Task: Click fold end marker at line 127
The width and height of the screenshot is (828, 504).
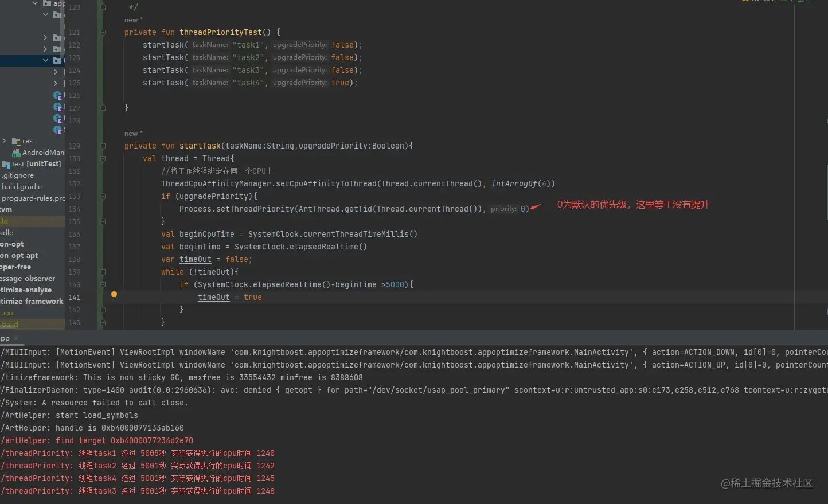Action: click(x=103, y=108)
